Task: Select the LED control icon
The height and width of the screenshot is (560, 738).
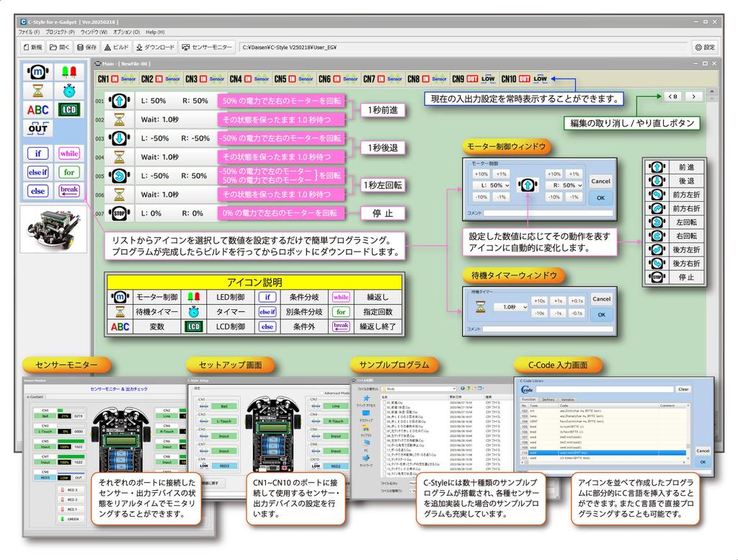Action: pos(68,72)
